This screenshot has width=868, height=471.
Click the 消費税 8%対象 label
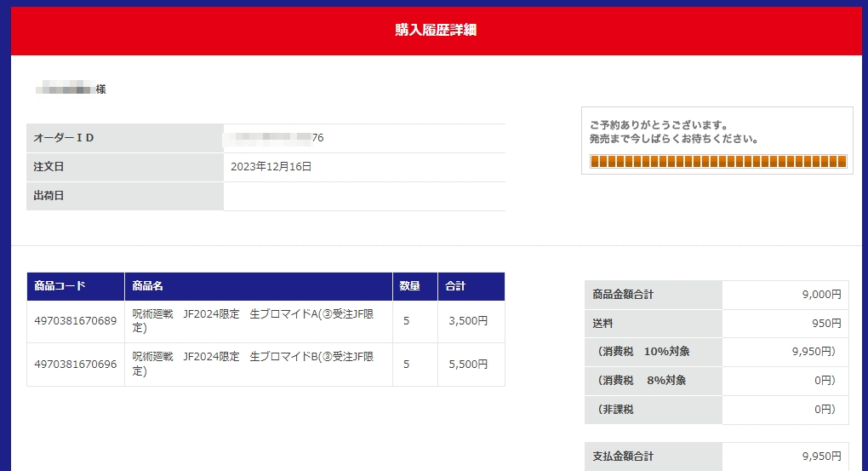[x=642, y=380]
